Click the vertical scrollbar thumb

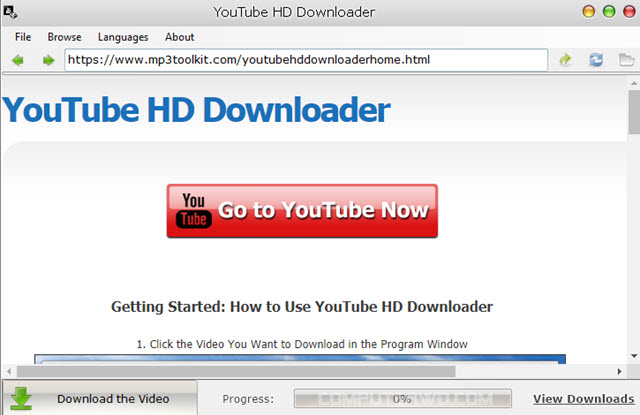(634, 111)
